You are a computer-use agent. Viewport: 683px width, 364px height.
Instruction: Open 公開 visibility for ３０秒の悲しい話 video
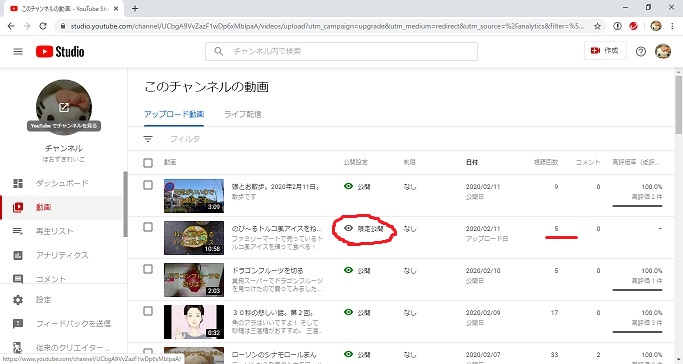(x=357, y=313)
